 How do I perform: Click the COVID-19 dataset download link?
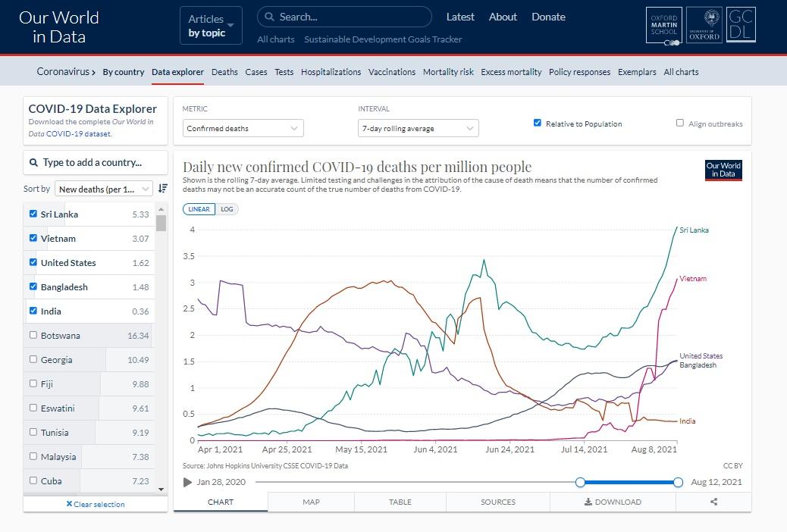pos(79,134)
